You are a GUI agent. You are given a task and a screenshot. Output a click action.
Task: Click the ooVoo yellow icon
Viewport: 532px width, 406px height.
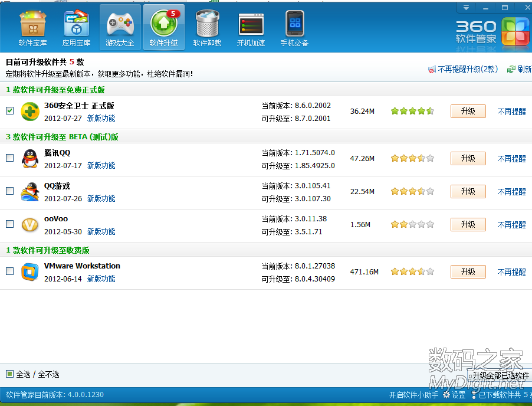[30, 225]
